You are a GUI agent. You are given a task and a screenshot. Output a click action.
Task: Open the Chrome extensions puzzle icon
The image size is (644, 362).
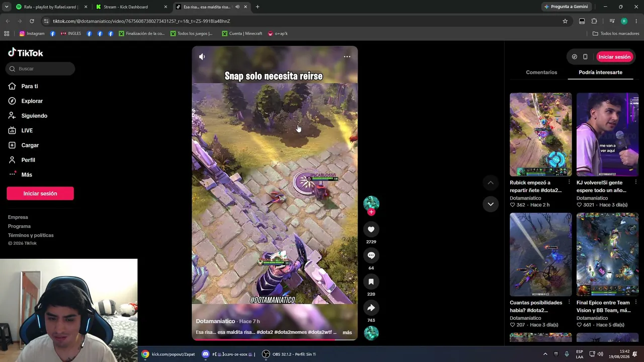coord(594,21)
